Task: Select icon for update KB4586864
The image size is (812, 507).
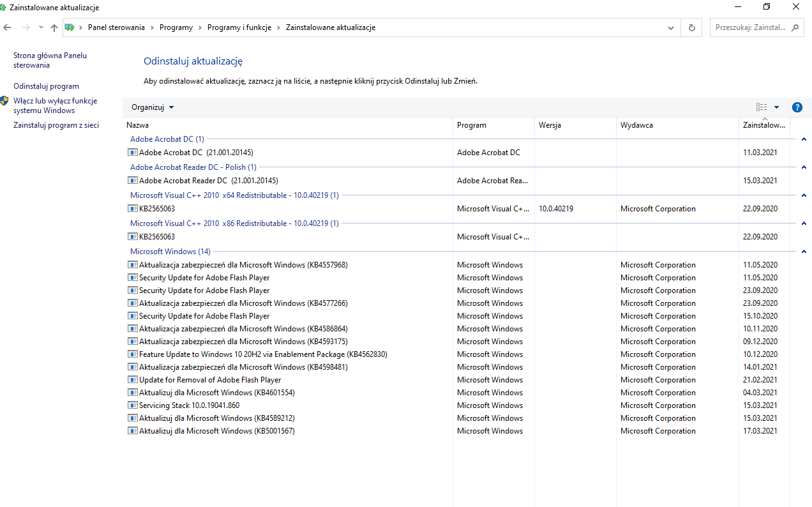Action: [x=133, y=329]
